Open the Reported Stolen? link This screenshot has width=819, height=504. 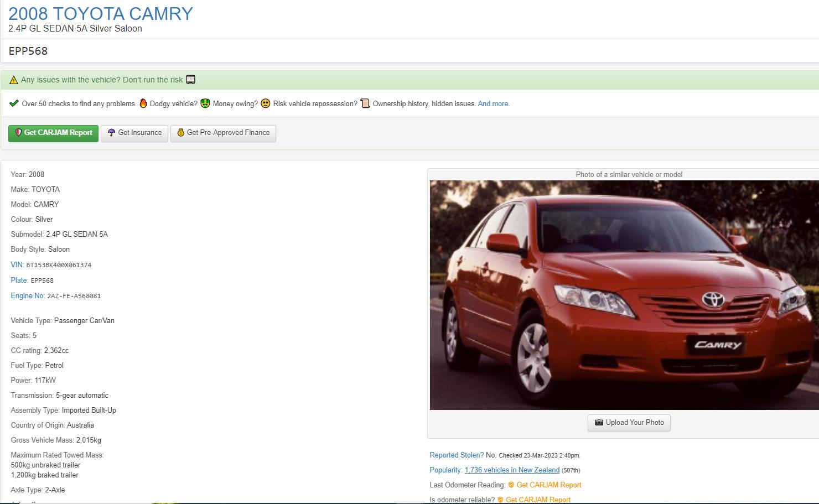pos(457,455)
